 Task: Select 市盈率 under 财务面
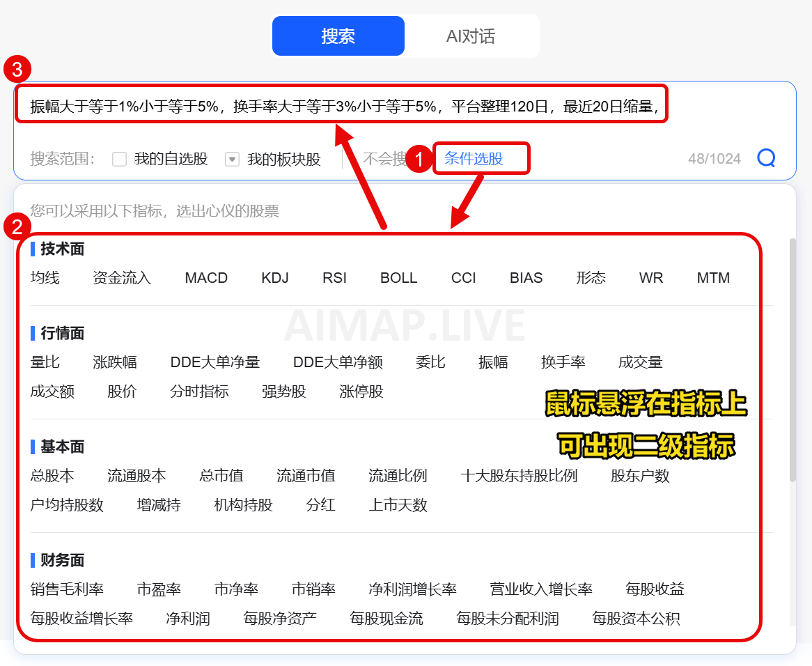(x=159, y=589)
